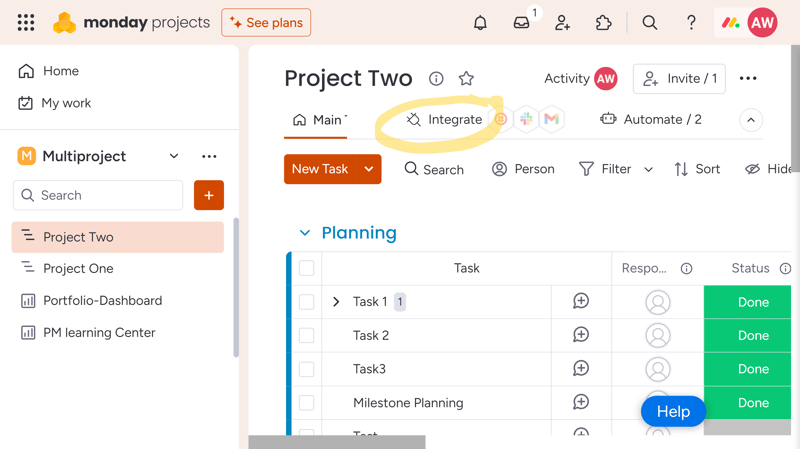Click the See plans button
The width and height of the screenshot is (800, 449).
point(266,22)
